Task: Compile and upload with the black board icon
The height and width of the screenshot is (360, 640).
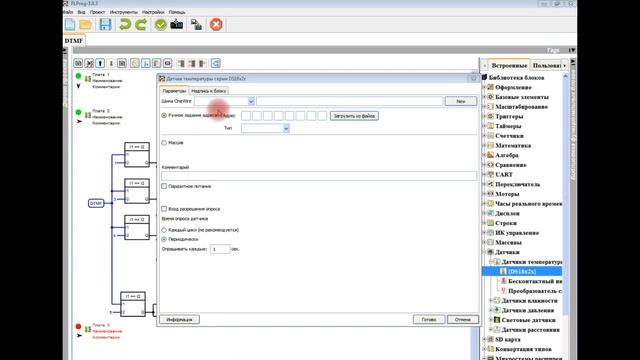Action: click(x=177, y=24)
